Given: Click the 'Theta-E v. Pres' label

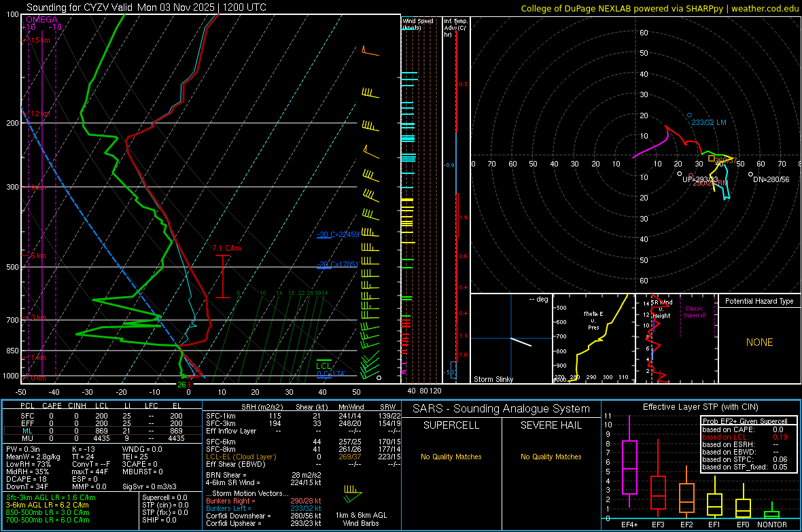Looking at the screenshot, I should (x=593, y=320).
